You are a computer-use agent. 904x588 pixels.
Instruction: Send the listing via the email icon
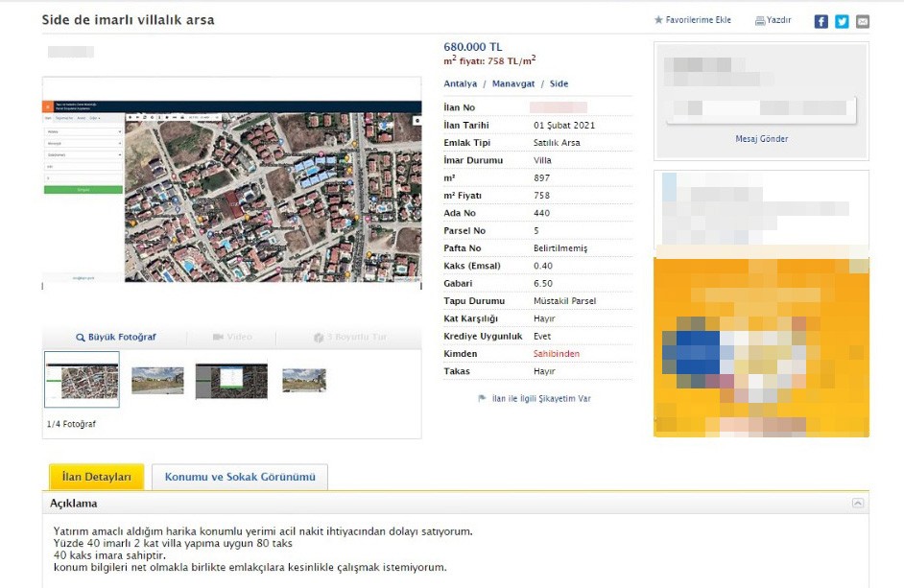pos(863,21)
